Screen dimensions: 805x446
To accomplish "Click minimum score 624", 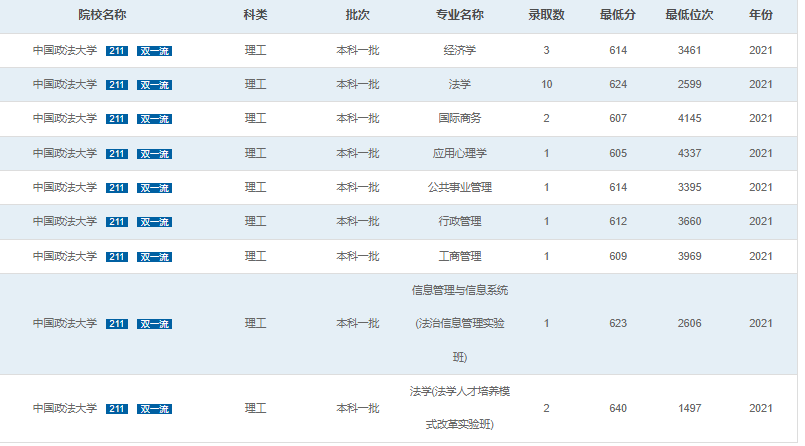I will [x=618, y=84].
